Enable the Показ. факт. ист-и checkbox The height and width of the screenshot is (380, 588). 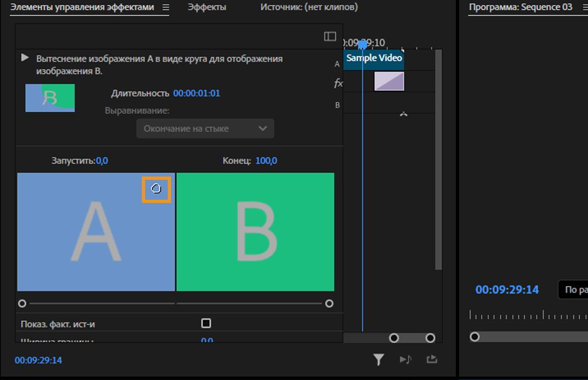206,323
